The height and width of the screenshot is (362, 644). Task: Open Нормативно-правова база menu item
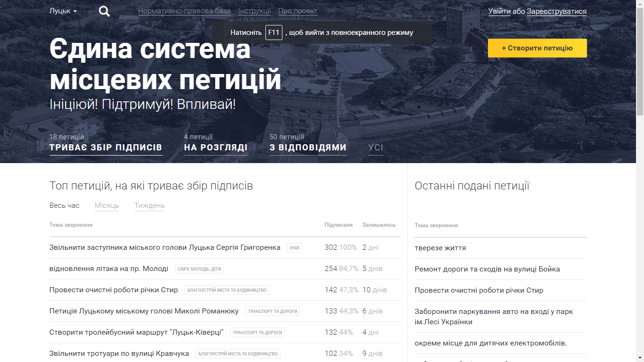click(184, 11)
